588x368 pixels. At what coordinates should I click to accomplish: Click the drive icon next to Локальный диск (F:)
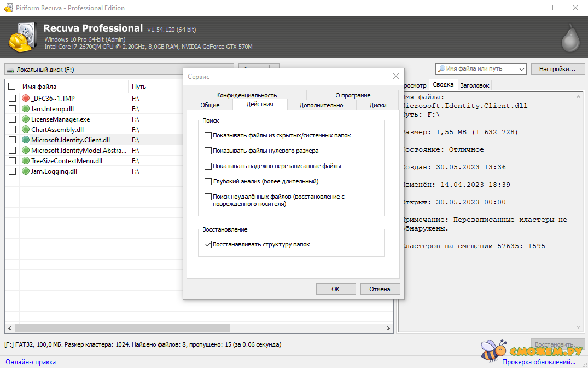tap(10, 70)
